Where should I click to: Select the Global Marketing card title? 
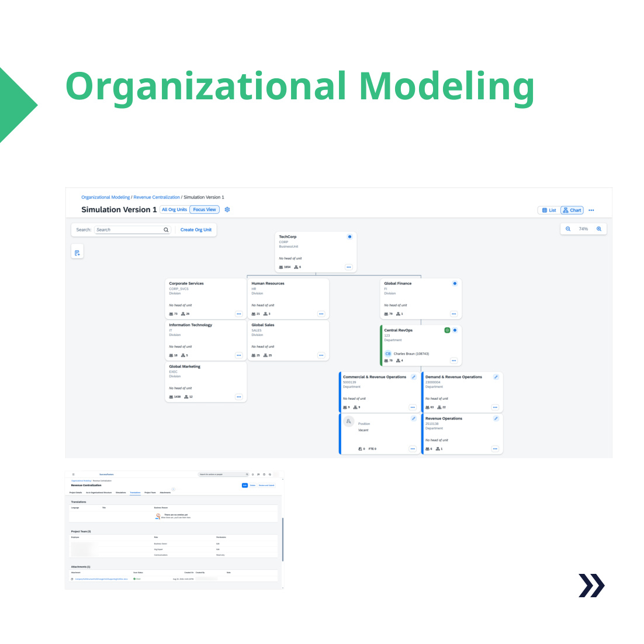click(185, 366)
